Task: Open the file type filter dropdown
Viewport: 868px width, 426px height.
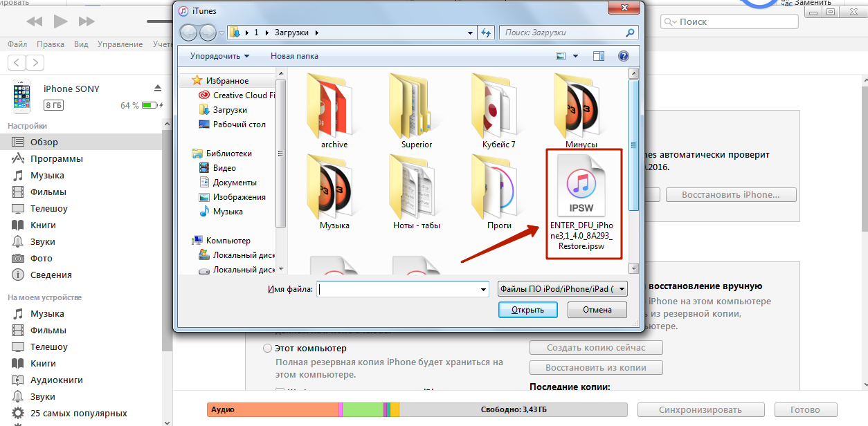Action: tap(562, 289)
